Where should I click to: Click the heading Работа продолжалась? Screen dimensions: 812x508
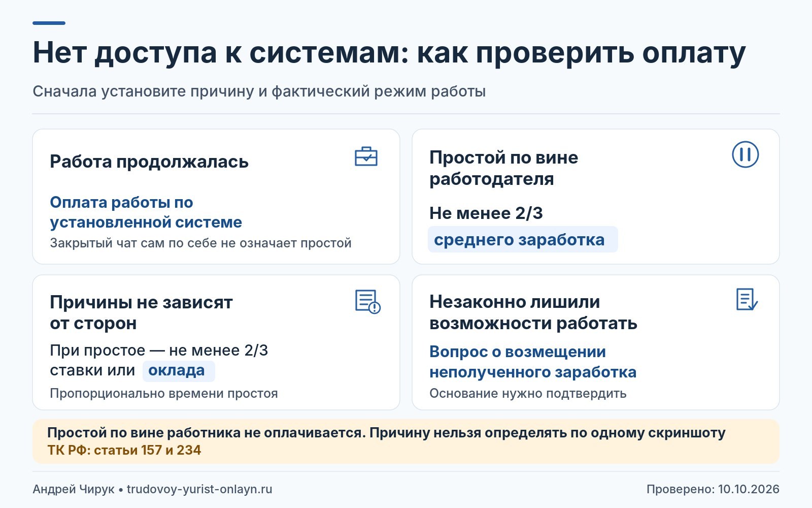tap(149, 162)
